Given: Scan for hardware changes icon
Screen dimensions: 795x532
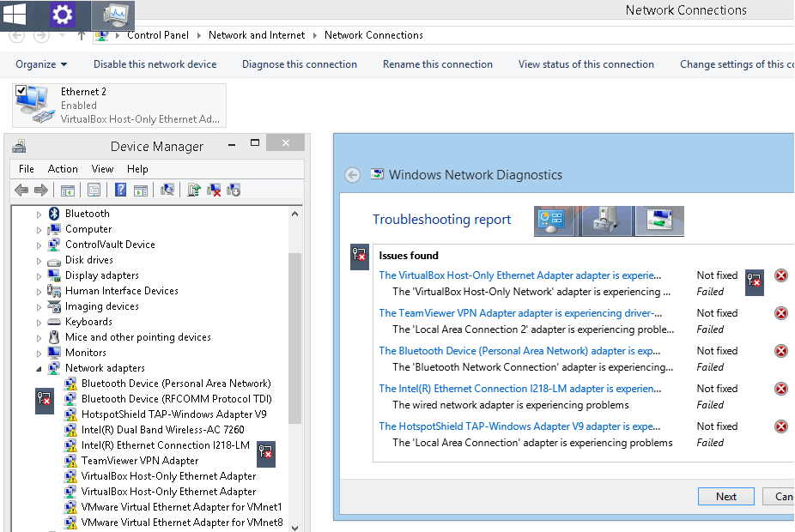Looking at the screenshot, I should coord(167,190).
